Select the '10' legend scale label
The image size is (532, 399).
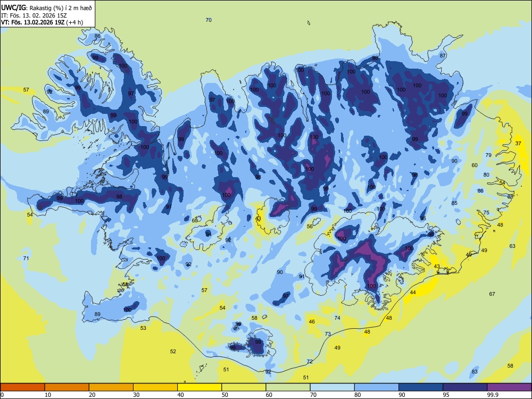tap(48, 395)
